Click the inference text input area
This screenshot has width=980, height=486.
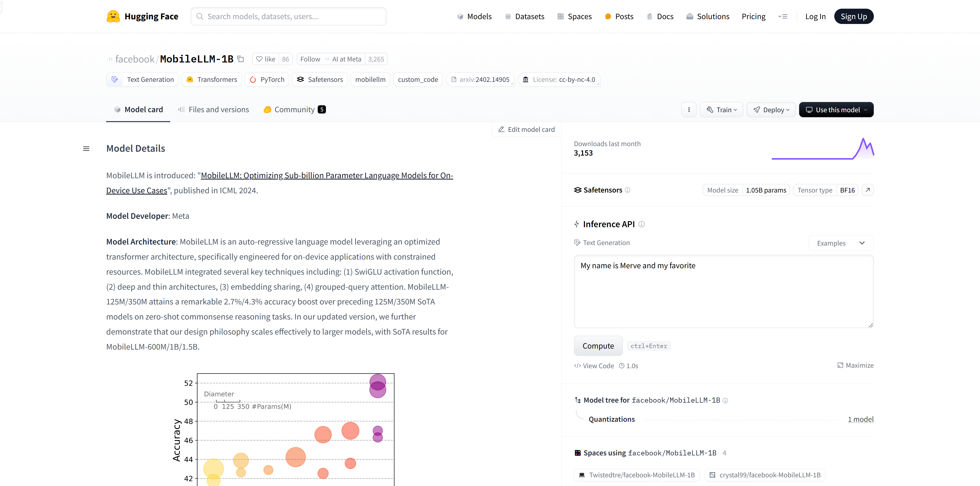click(x=724, y=291)
